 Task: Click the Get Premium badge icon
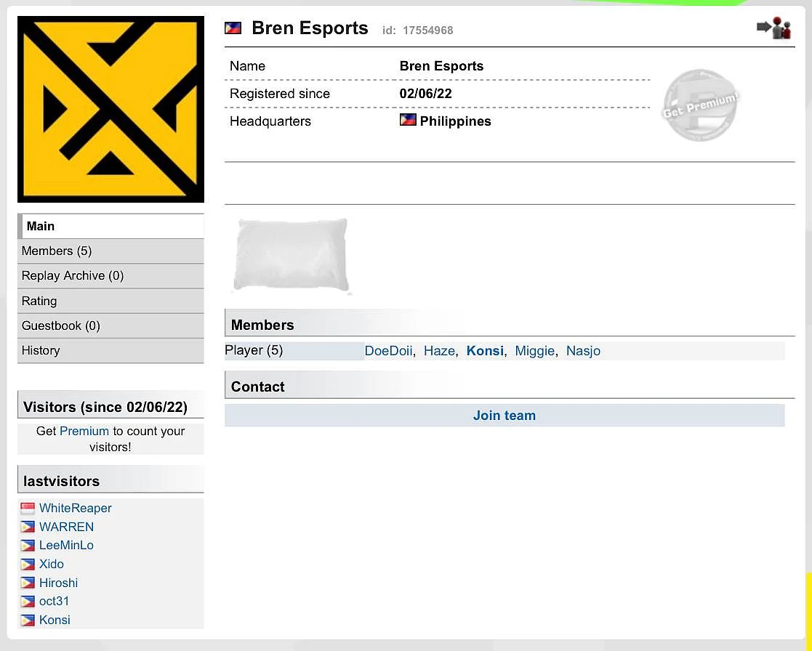pyautogui.click(x=700, y=105)
